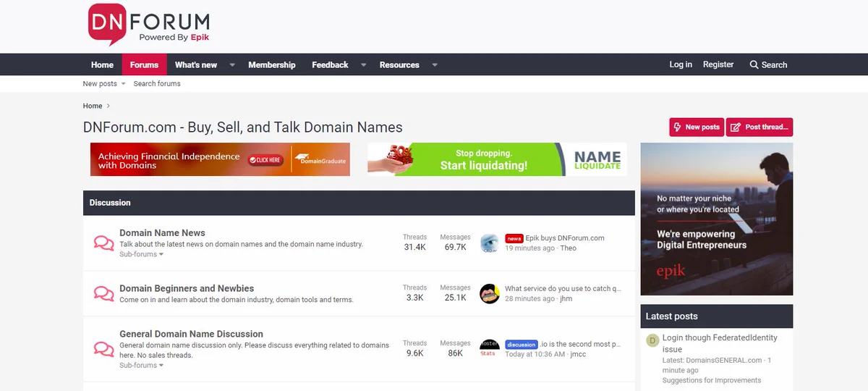Select the Forums tab

coord(144,64)
